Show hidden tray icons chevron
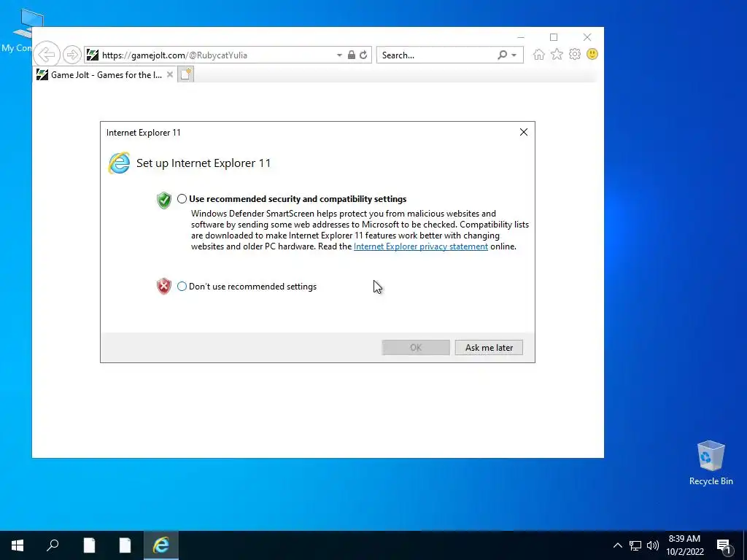Image resolution: width=747 pixels, height=560 pixels. (617, 545)
